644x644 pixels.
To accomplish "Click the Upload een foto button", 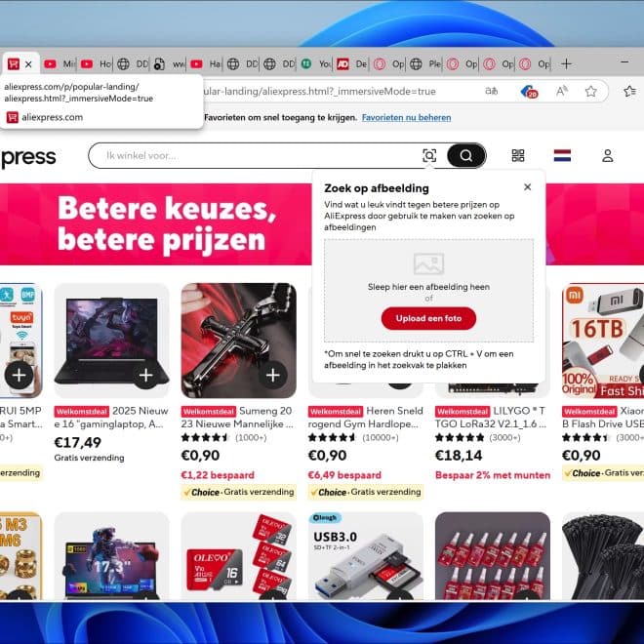I will pos(428,318).
